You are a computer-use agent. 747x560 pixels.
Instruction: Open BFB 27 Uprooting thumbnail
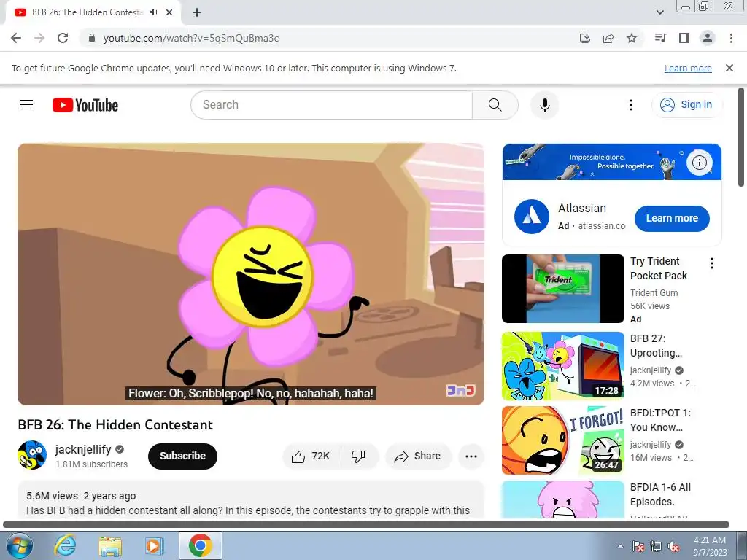pos(562,366)
